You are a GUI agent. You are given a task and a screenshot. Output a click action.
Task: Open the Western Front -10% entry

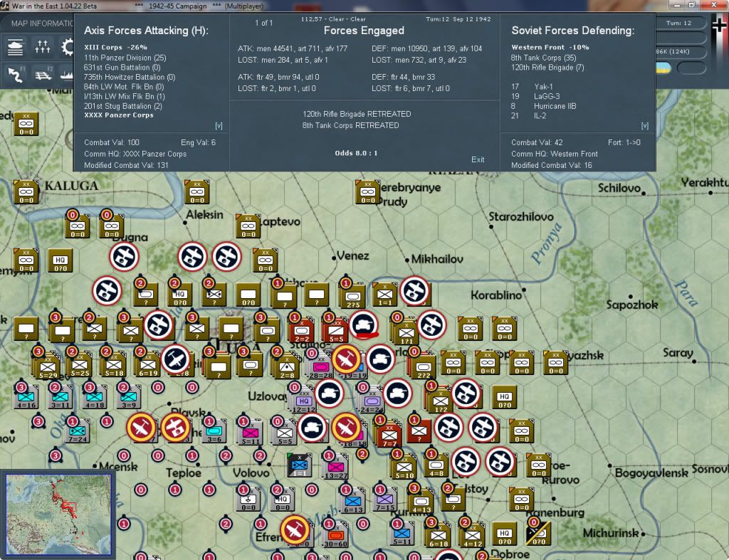(550, 47)
